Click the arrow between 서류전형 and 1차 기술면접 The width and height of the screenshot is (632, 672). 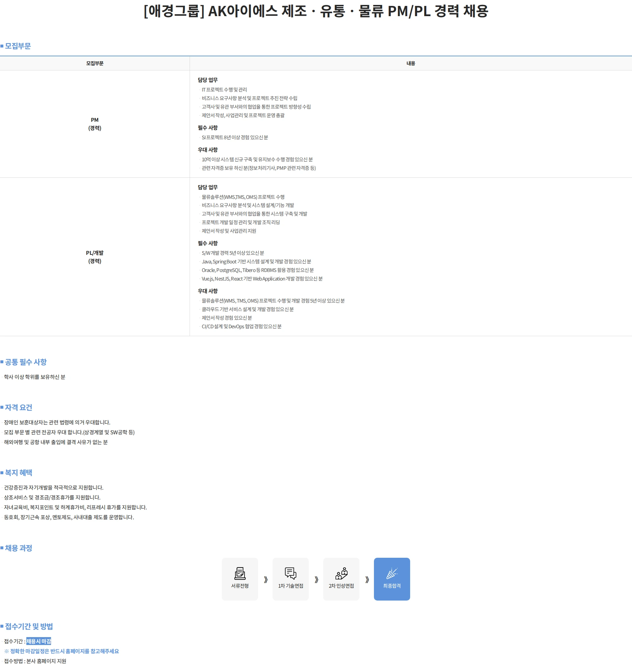[x=266, y=580]
